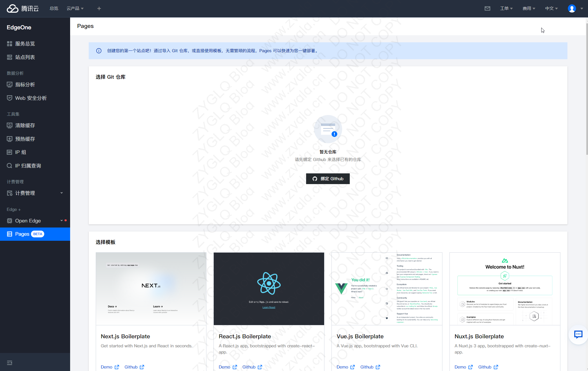
Task: Click the BETA badge on Pages
Action: tap(37, 234)
